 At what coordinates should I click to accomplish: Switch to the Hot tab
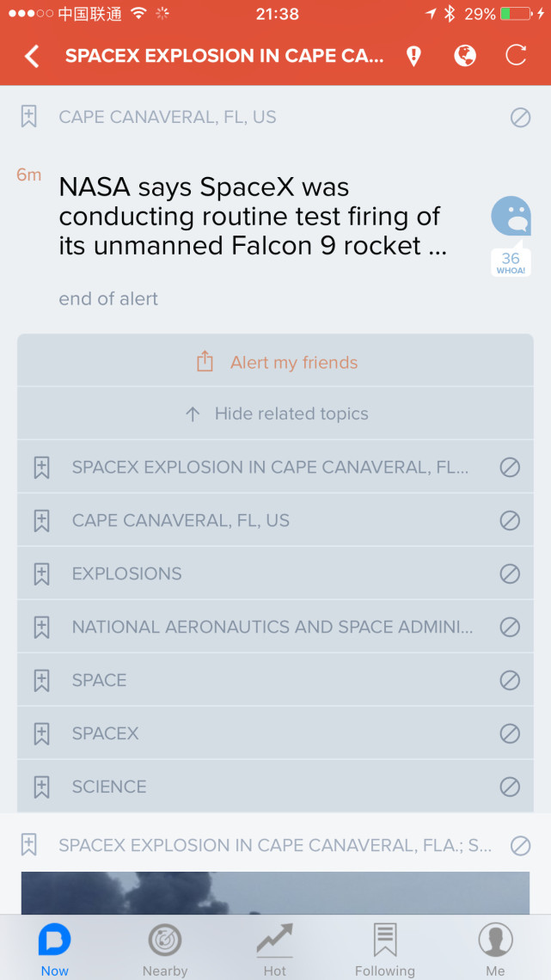(275, 949)
